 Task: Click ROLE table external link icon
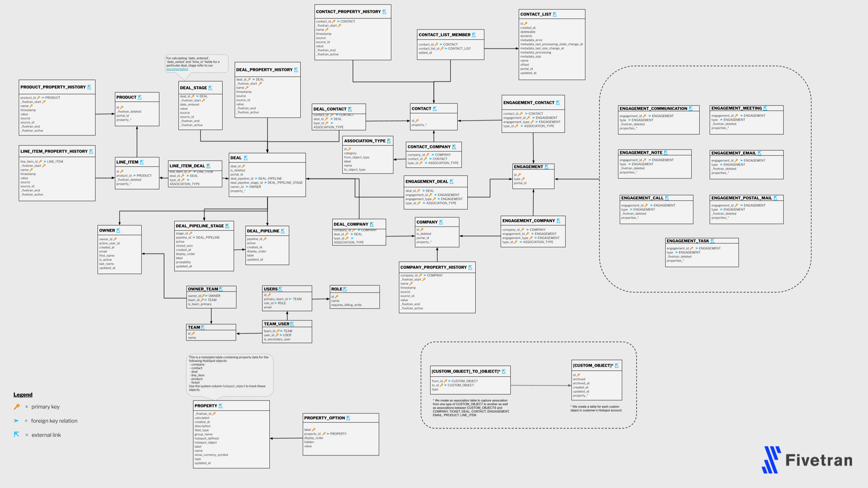coord(345,289)
